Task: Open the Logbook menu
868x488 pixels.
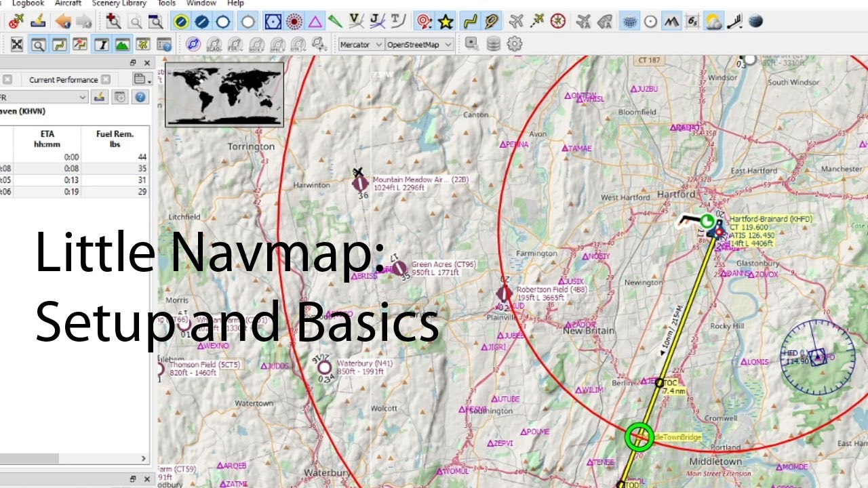Action: (x=28, y=3)
